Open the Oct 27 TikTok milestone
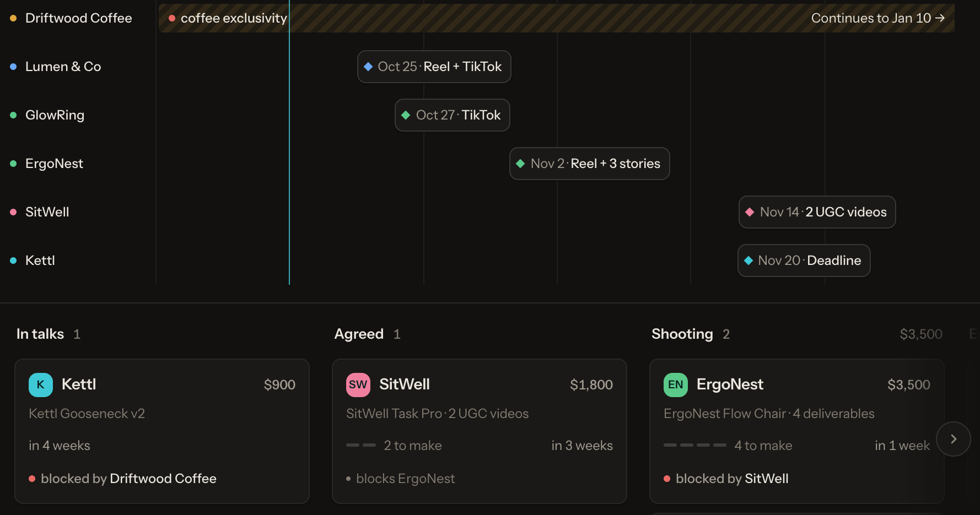The height and width of the screenshot is (515, 980). click(453, 115)
